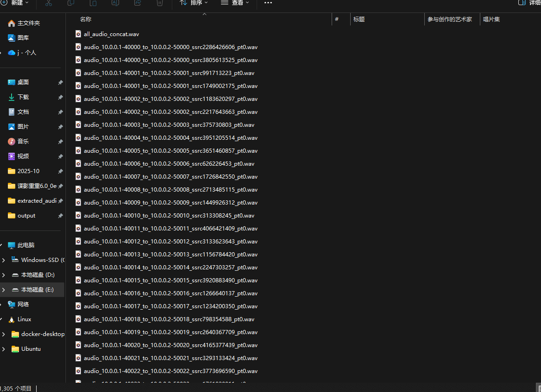Screen dimensions: 541x392
Task: Expand the Windows-SSD drive tree node
Action: 4,260
